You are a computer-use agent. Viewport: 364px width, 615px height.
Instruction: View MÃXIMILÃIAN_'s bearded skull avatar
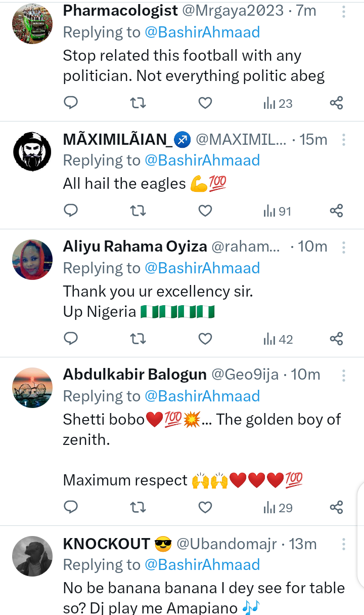coord(32,151)
